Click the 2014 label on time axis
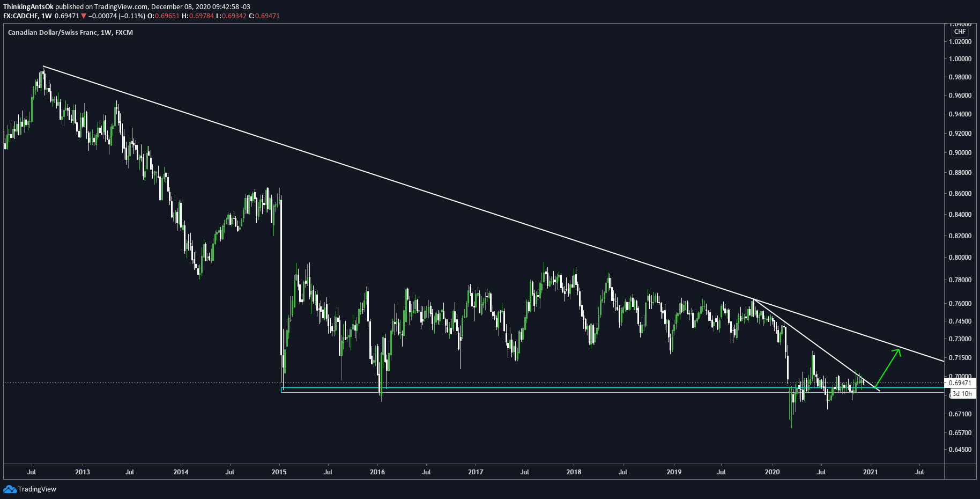 tap(181, 472)
